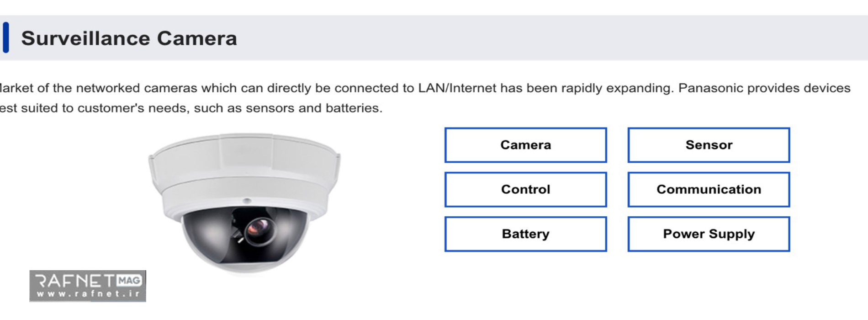This screenshot has height=320, width=868.
Task: Click the dome camera product image
Action: (244, 203)
